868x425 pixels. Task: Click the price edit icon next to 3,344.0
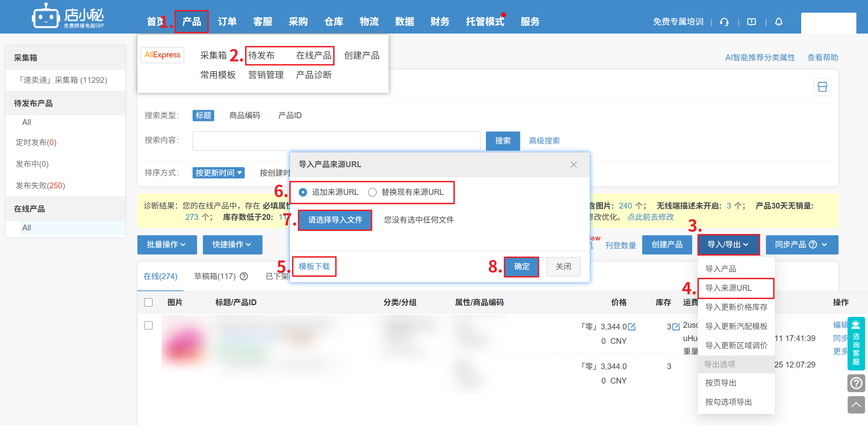click(632, 327)
